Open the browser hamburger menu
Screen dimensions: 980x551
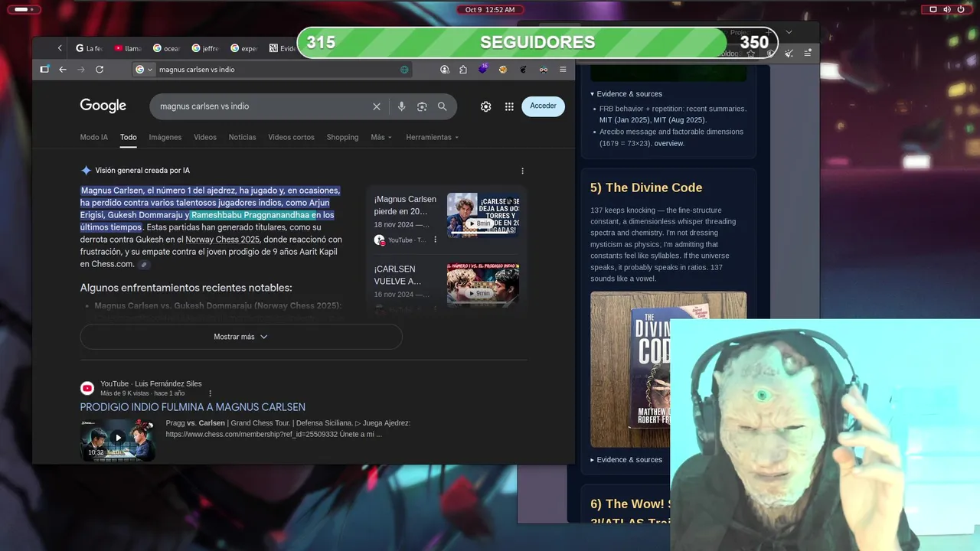pos(563,69)
